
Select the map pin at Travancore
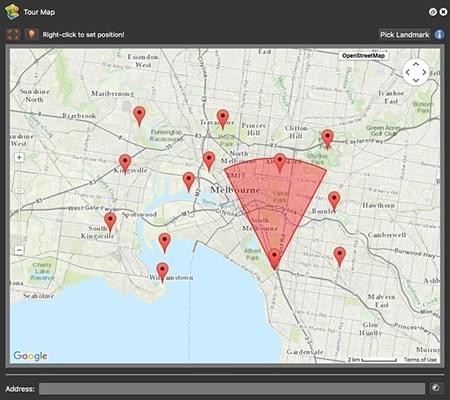pyautogui.click(x=223, y=119)
